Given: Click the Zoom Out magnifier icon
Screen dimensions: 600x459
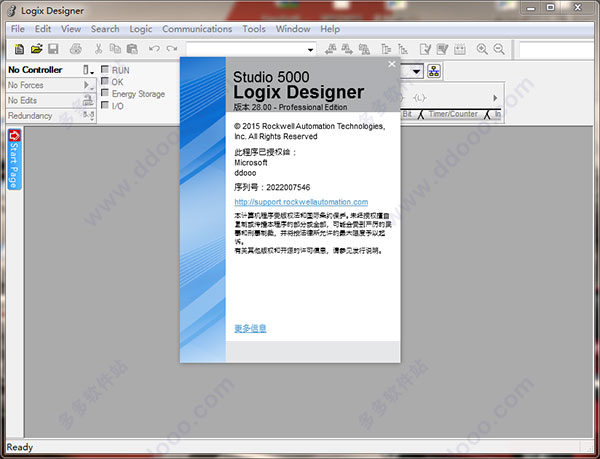Looking at the screenshot, I should 499,49.
